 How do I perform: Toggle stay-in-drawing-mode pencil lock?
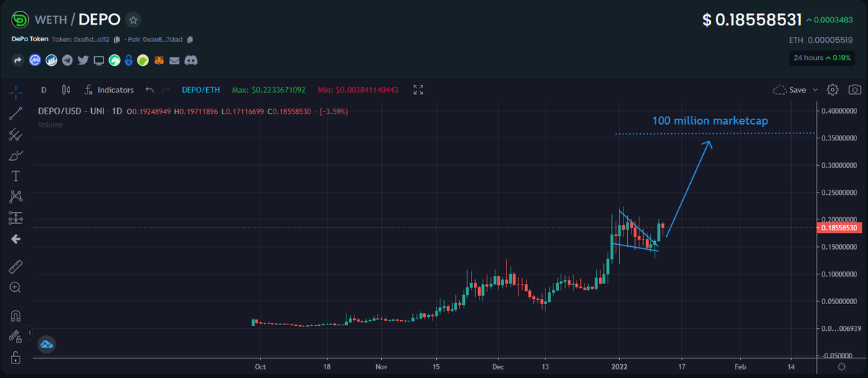click(15, 336)
